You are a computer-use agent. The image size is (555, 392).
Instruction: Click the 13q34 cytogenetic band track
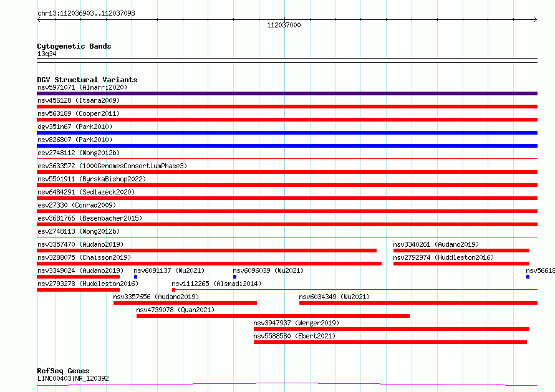[287, 60]
